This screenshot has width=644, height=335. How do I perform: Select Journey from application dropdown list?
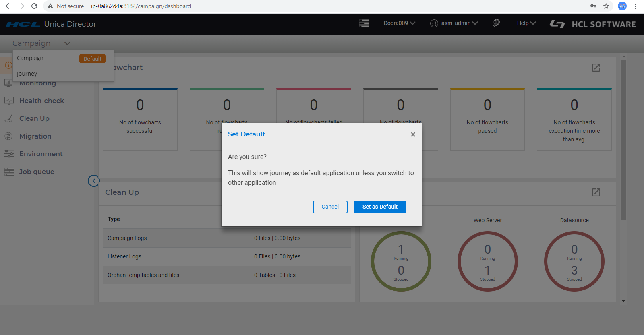(x=27, y=74)
